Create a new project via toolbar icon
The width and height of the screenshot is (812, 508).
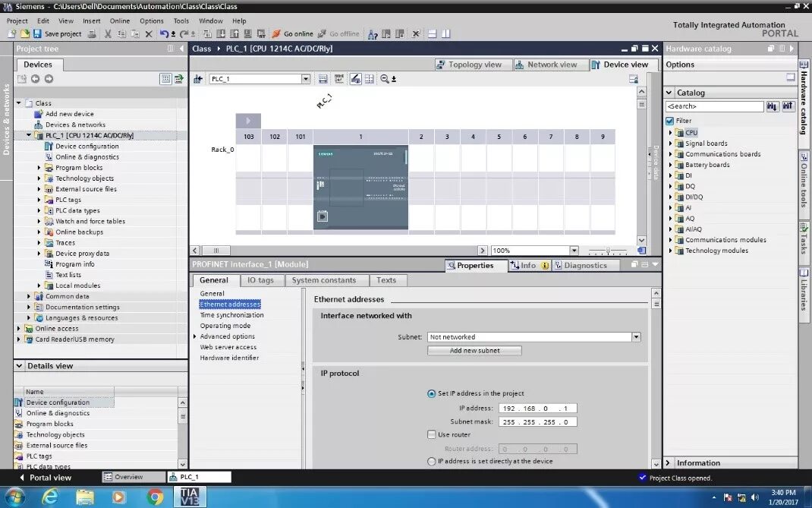[12, 33]
